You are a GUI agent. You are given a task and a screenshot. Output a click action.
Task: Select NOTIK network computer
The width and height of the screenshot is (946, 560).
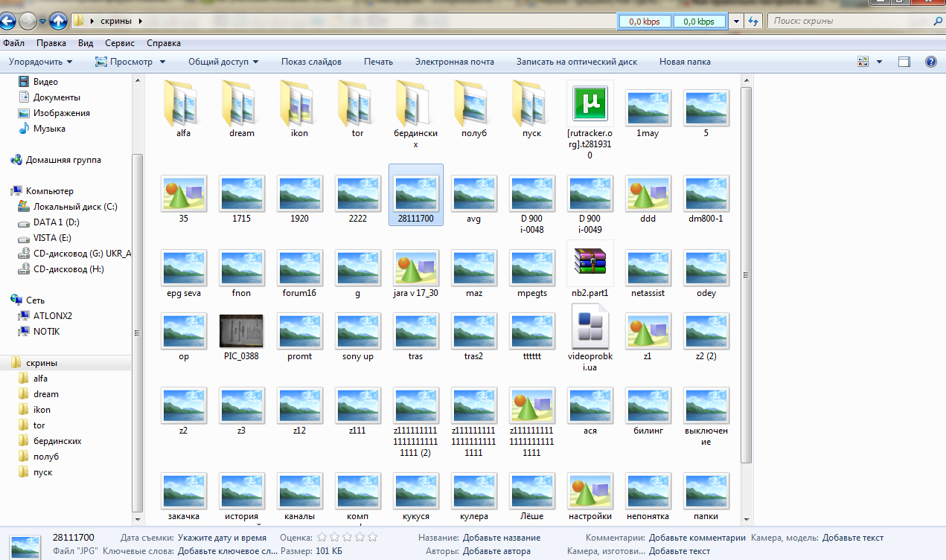(x=39, y=331)
